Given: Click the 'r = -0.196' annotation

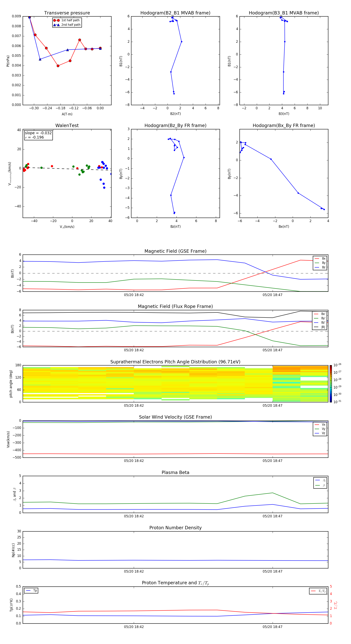Looking at the screenshot, I should click(x=35, y=137).
